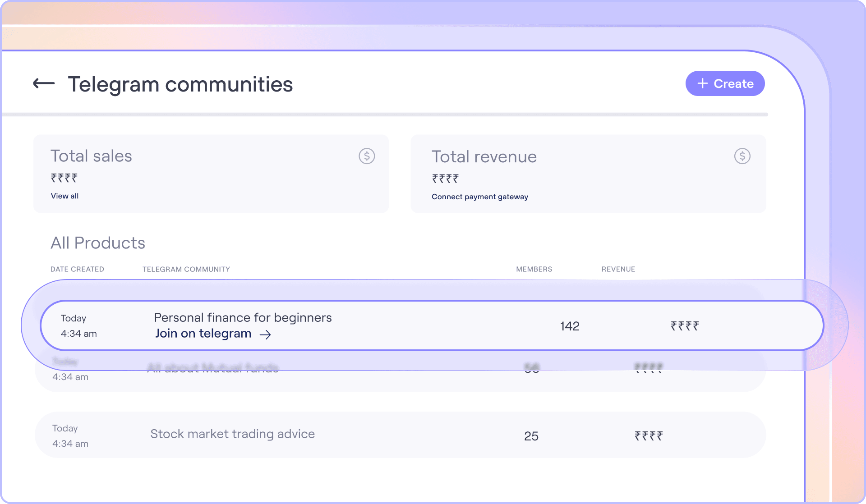Click Connect payment gateway link
Viewport: 866px width, 504px height.
pos(480,197)
